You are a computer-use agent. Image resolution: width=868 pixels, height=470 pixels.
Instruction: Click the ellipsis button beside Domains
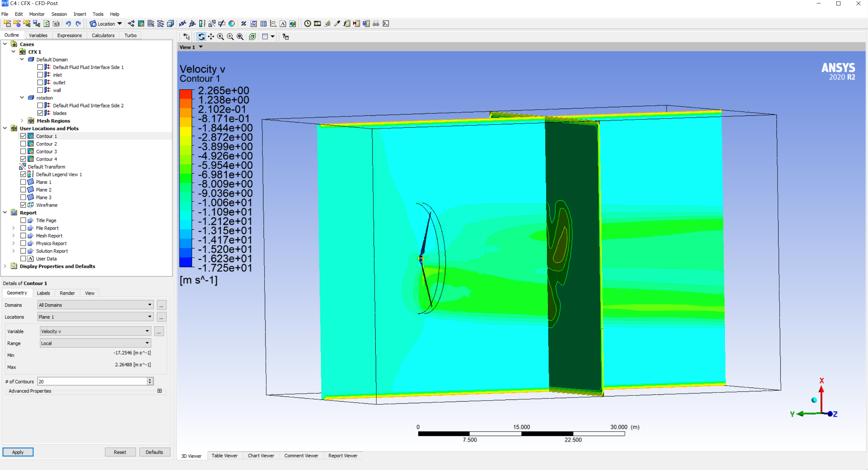[161, 305]
